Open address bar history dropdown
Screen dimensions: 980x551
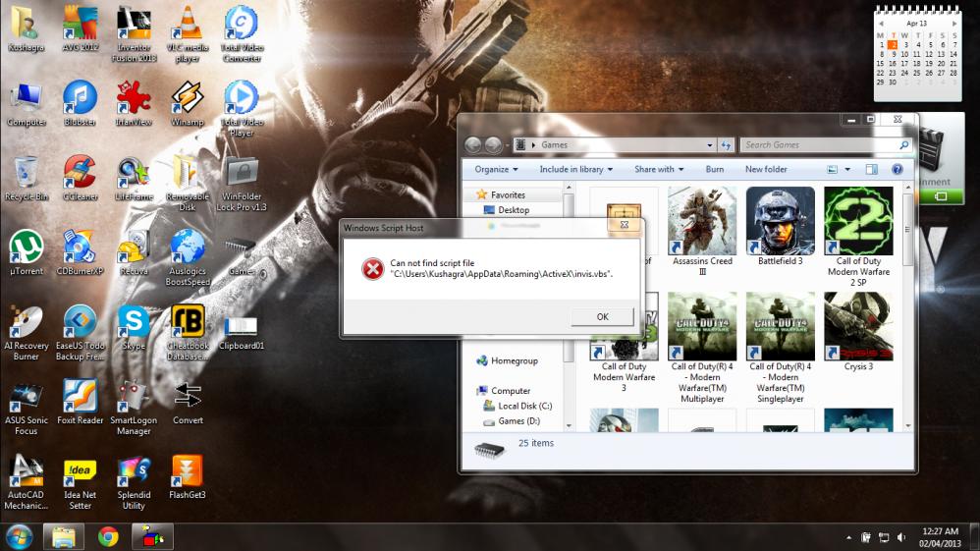click(x=709, y=145)
